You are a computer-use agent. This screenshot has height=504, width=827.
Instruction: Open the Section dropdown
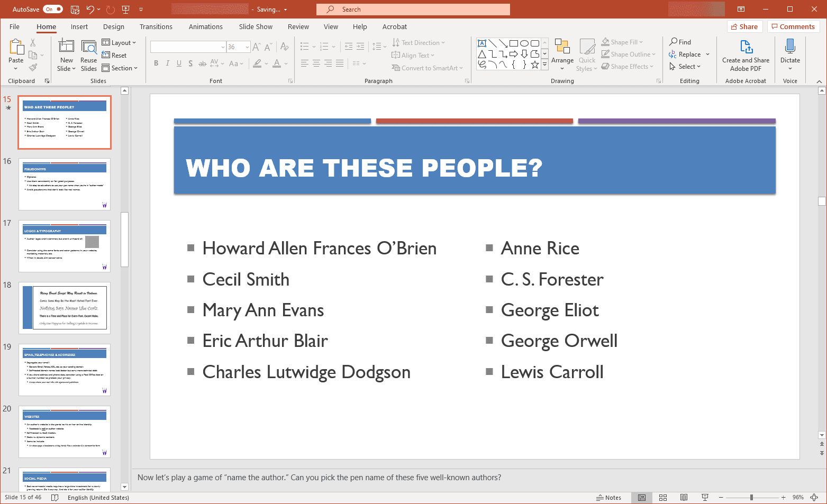[120, 68]
